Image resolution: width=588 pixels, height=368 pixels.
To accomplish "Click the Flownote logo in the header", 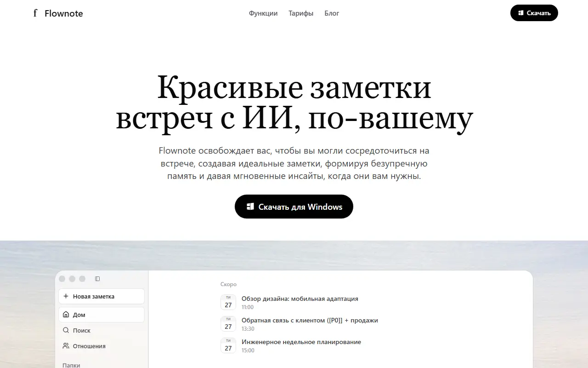I will [57, 13].
